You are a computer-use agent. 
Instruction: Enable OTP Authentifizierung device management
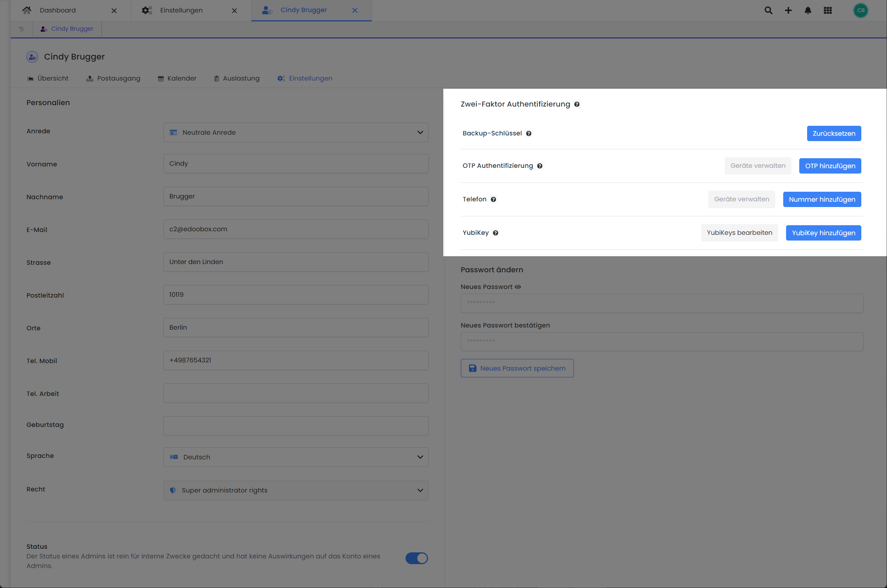(758, 165)
